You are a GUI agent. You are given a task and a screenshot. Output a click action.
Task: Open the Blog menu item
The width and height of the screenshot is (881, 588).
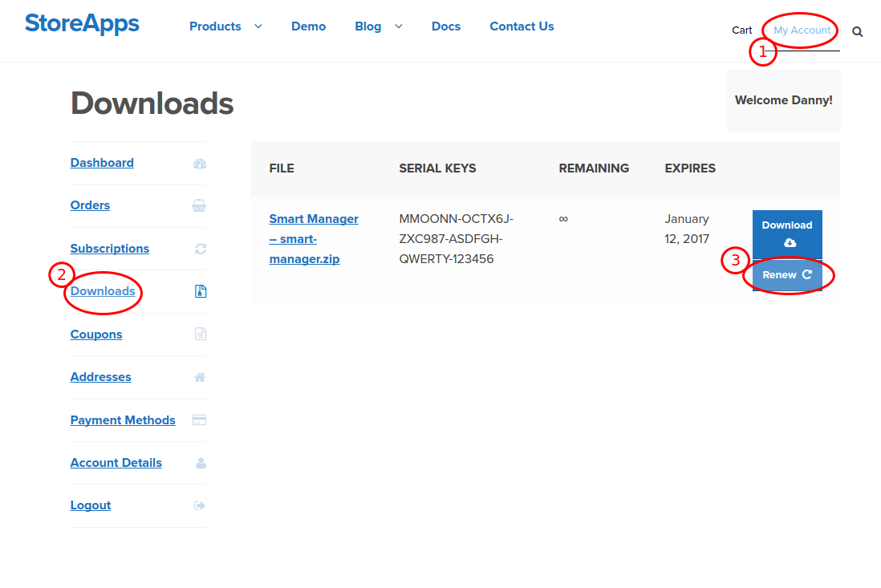[368, 26]
